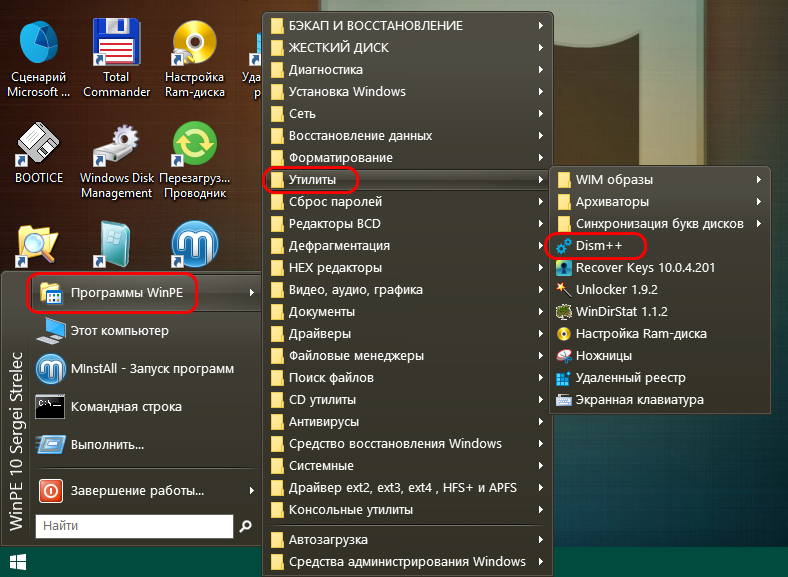Expand Архиваторы submenu arrow
The height and width of the screenshot is (577, 788).
pos(759,202)
